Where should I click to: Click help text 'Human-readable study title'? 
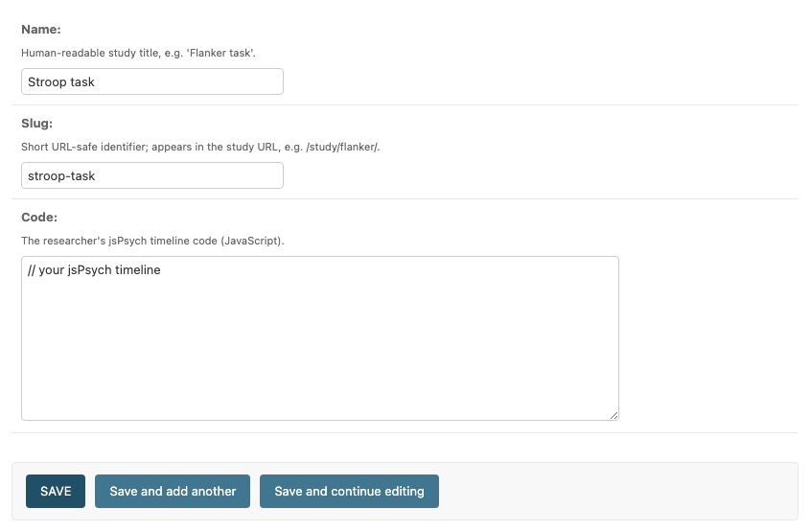tap(138, 53)
